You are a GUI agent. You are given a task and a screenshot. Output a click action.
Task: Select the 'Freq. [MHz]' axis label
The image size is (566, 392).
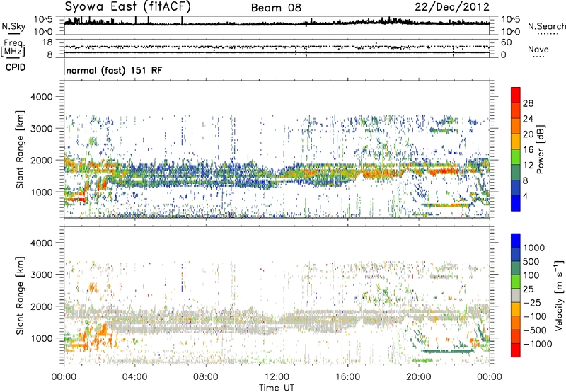click(13, 47)
